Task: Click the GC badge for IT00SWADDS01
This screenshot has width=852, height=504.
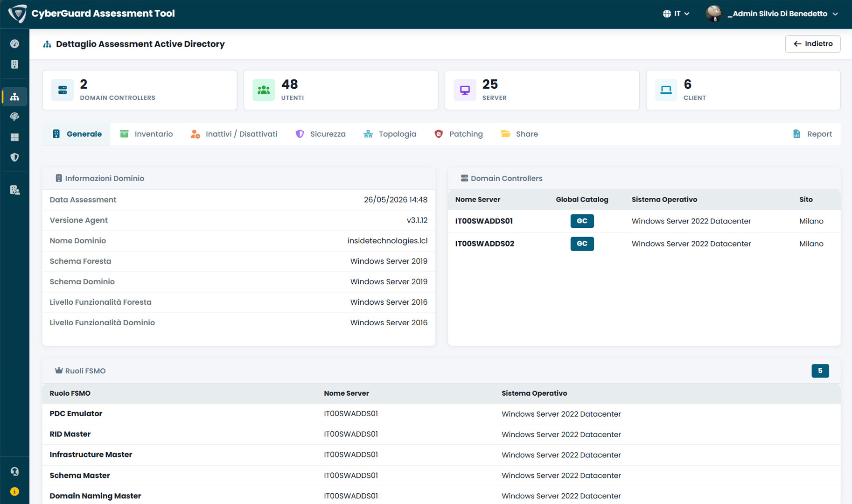Action: pyautogui.click(x=582, y=221)
